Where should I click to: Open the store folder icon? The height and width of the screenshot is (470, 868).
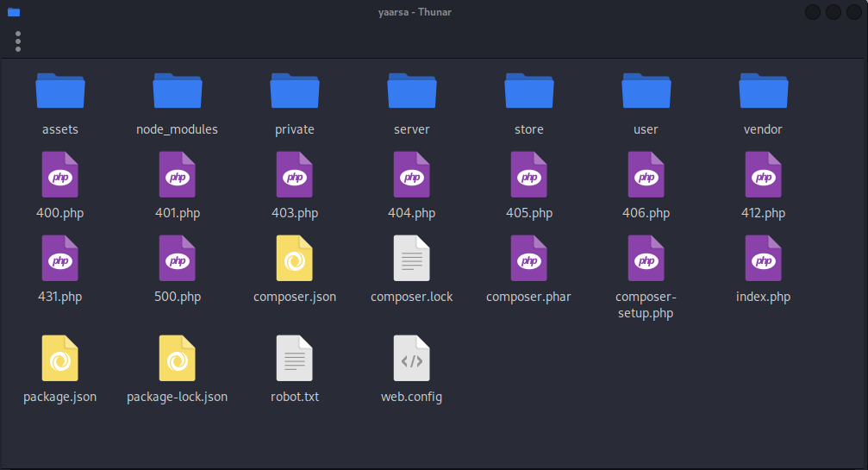(x=528, y=91)
